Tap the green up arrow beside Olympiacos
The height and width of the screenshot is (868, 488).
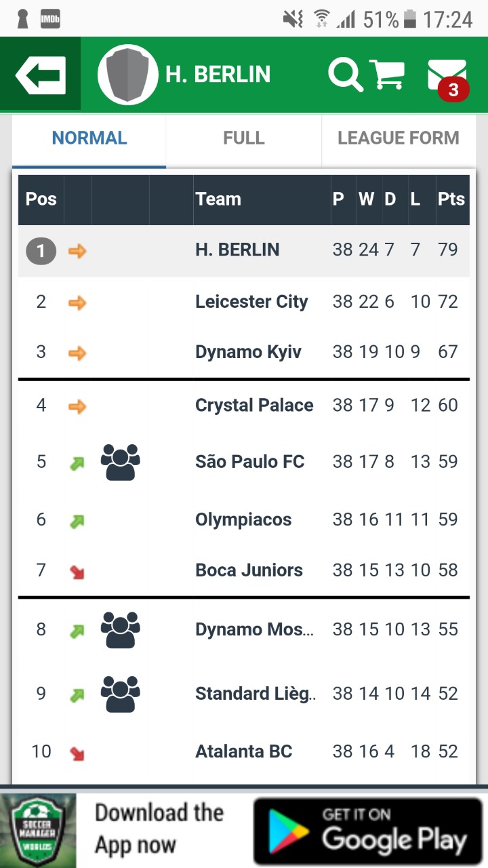77,521
